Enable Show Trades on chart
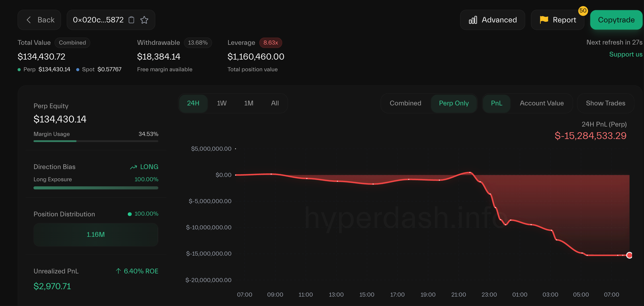Screen dimensions: 644x306 605,103
